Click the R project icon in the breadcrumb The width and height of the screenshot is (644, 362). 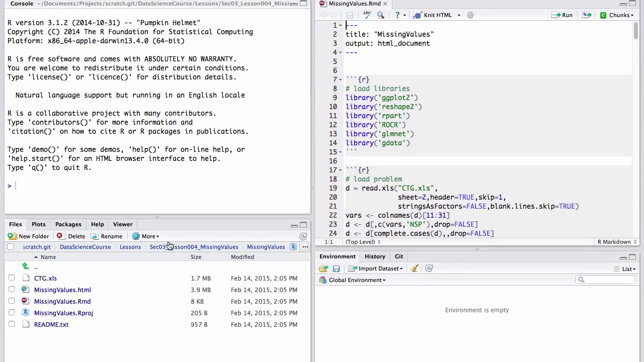pos(293,247)
